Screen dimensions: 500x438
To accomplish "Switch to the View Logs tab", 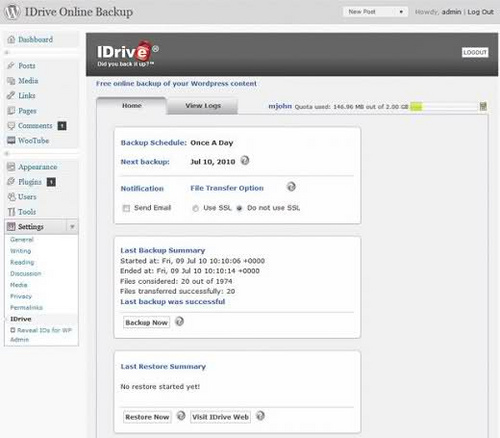I will [203, 106].
